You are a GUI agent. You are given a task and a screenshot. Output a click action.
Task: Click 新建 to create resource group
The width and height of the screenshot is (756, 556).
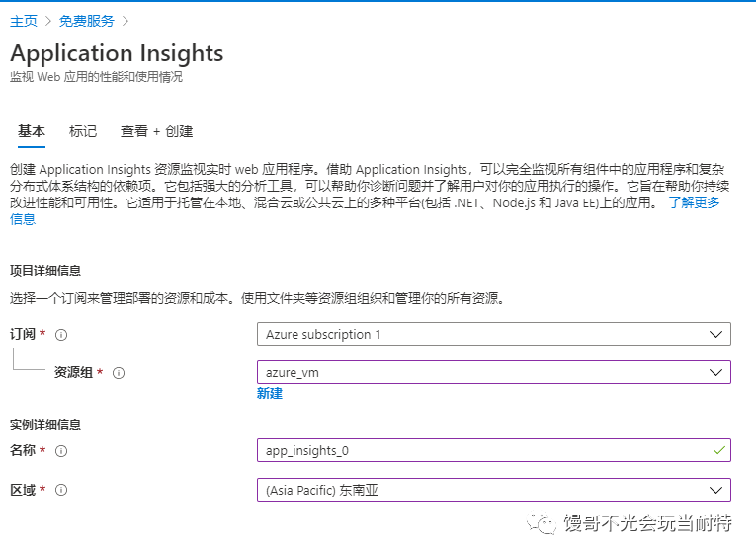coord(270,394)
